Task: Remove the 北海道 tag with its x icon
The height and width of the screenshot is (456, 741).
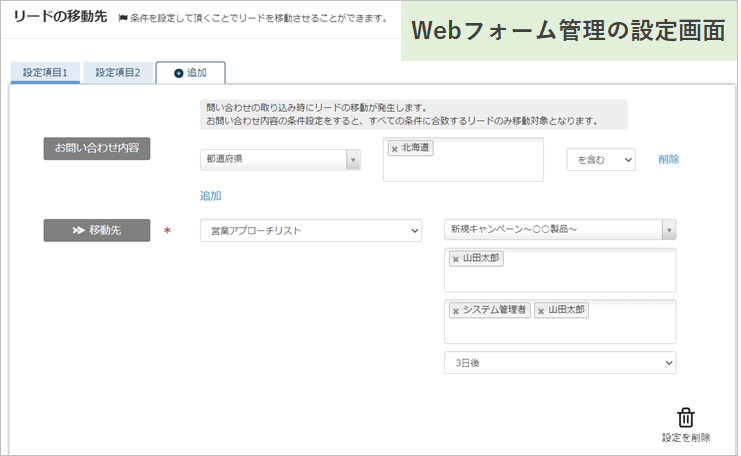Action: pos(394,149)
